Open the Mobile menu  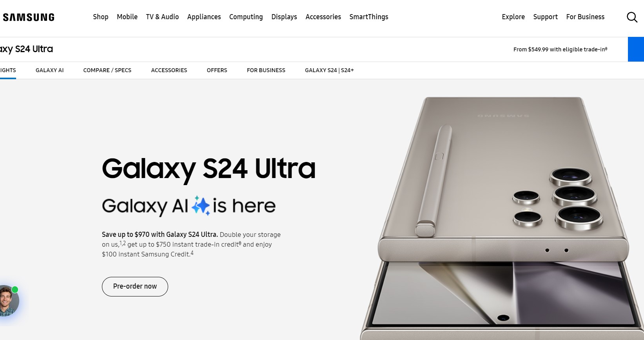pyautogui.click(x=127, y=17)
